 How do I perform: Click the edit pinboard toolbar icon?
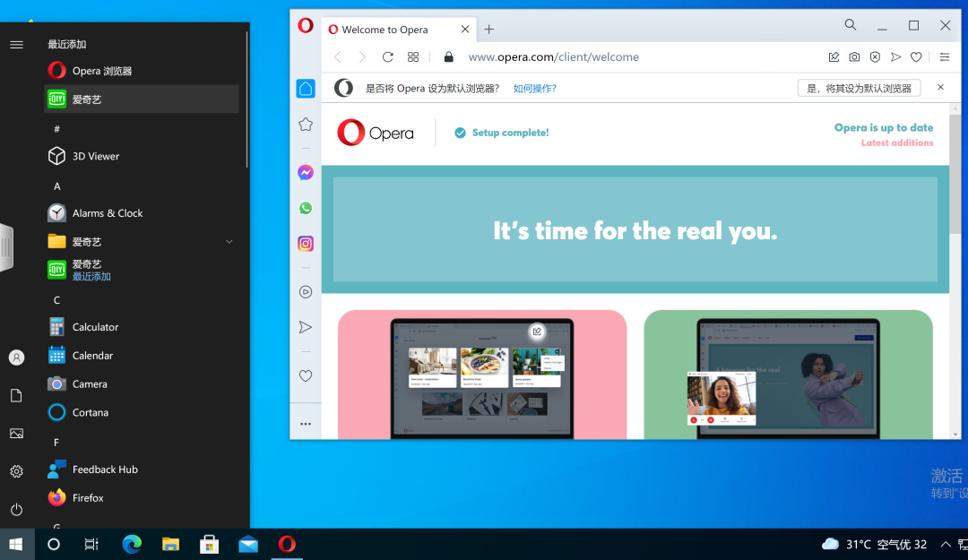click(834, 56)
